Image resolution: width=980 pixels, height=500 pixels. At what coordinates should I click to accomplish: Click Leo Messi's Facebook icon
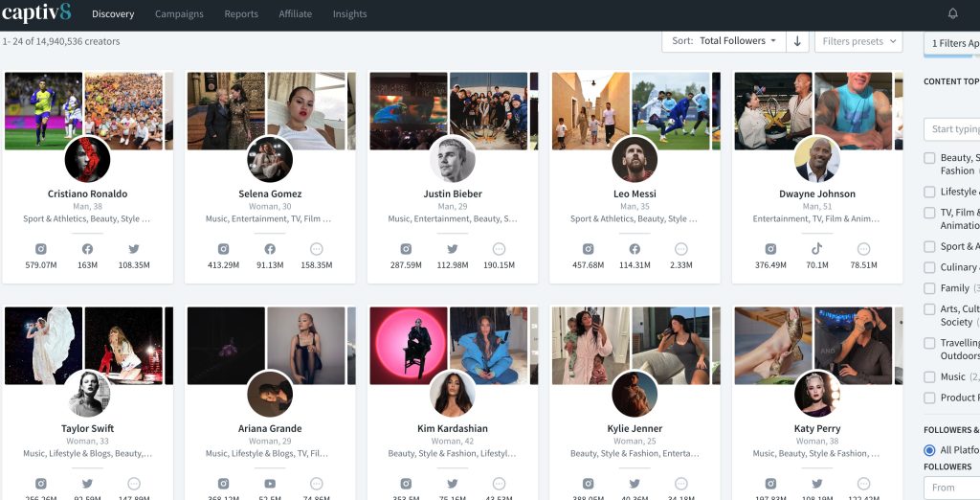(635, 249)
